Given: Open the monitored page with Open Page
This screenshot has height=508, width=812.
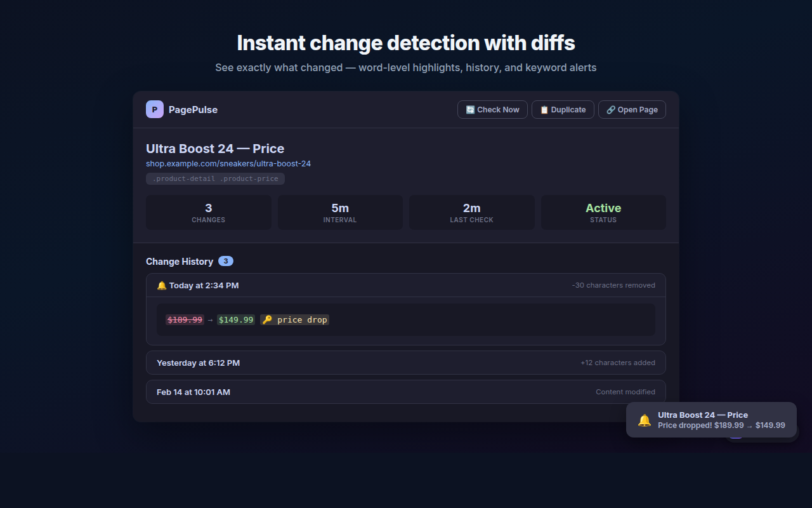Looking at the screenshot, I should pyautogui.click(x=632, y=109).
